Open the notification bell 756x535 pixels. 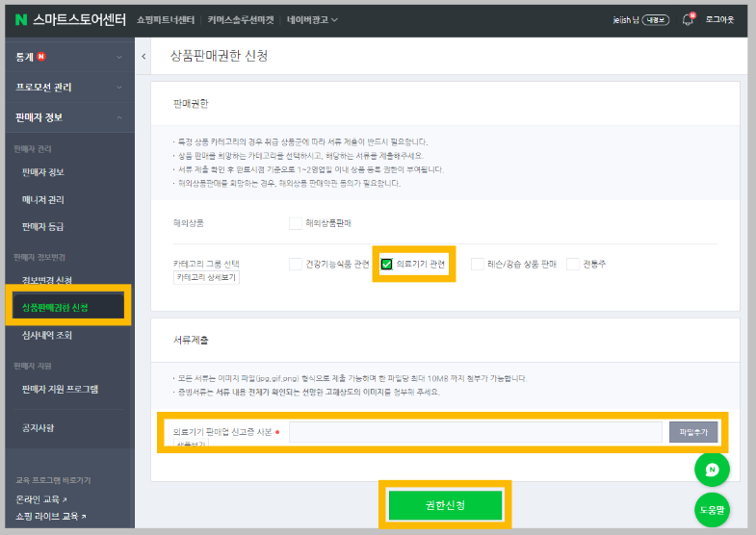coord(688,20)
